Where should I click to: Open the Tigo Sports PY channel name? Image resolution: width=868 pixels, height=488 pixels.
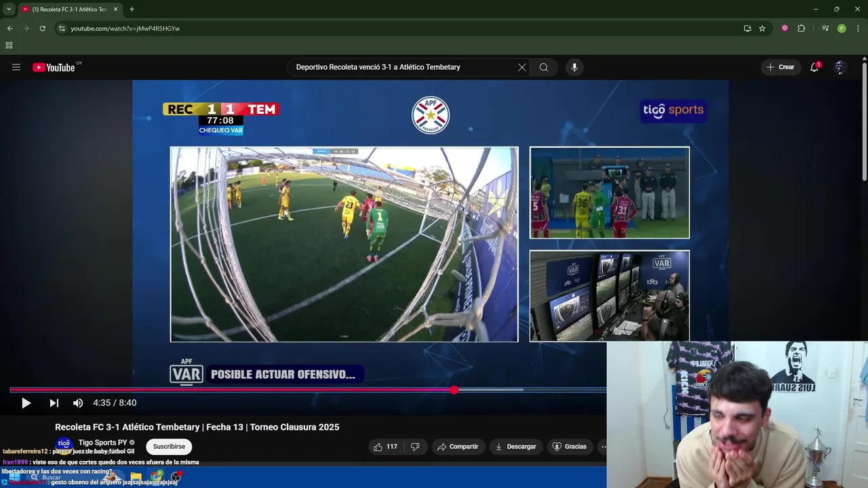coord(103,443)
